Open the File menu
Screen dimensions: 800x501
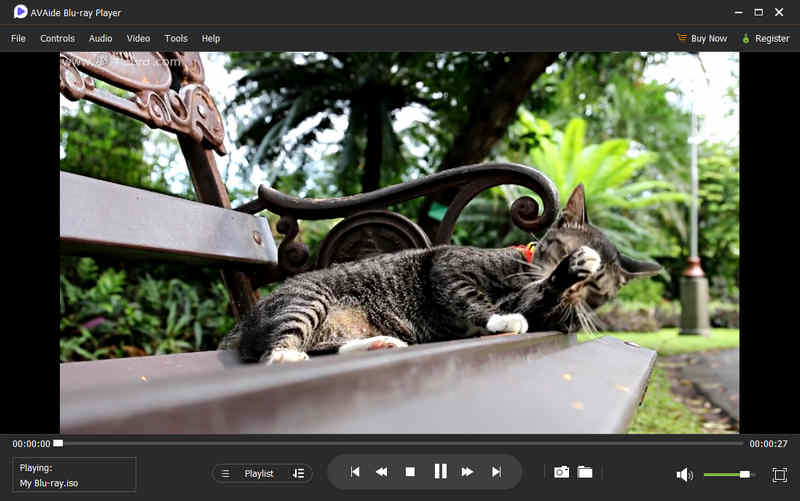pos(18,38)
